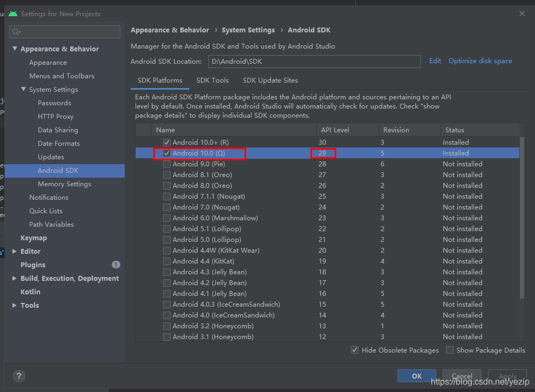535x392 pixels.
Task: Click the Optimize disk space link
Action: click(x=480, y=61)
